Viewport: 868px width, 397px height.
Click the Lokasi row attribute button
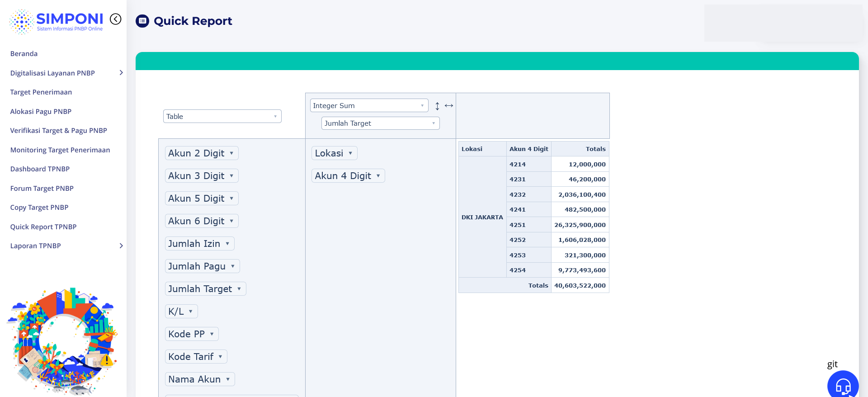point(329,153)
